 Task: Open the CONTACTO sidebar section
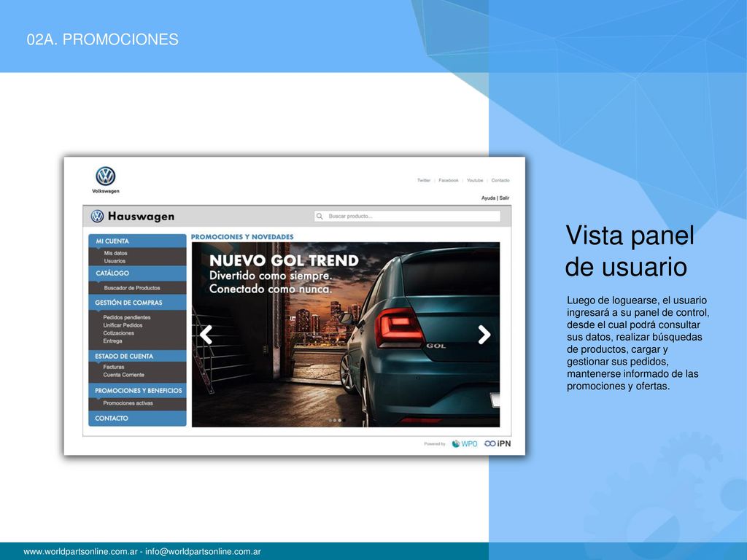(137, 418)
